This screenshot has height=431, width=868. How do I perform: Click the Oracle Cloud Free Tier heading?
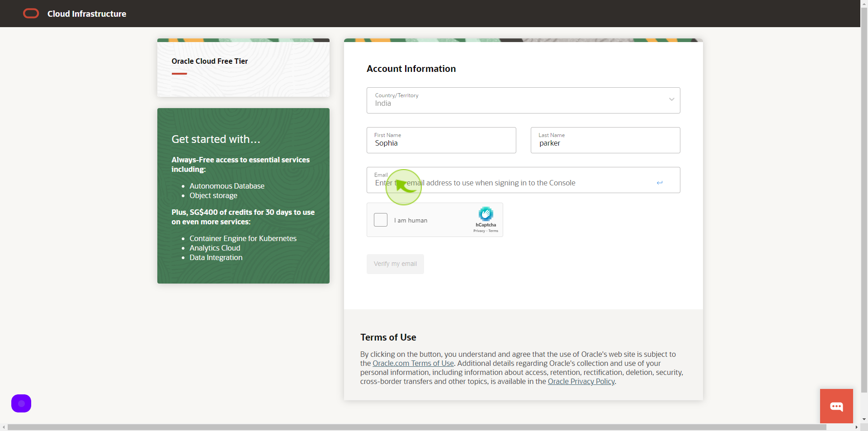pyautogui.click(x=210, y=61)
